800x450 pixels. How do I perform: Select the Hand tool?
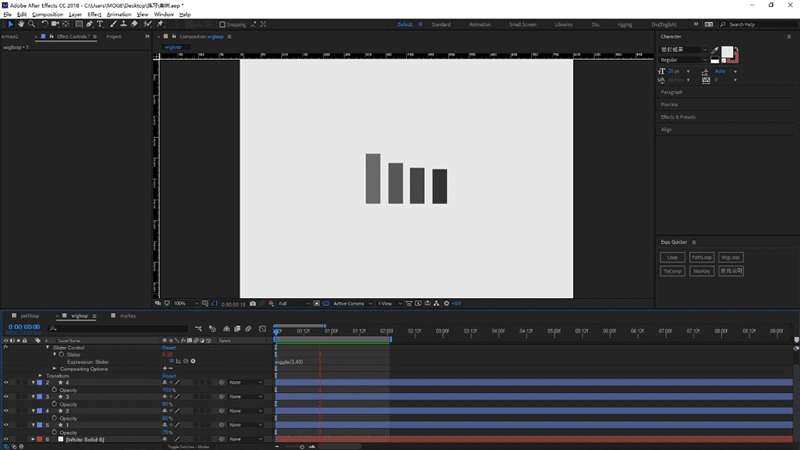[21, 24]
